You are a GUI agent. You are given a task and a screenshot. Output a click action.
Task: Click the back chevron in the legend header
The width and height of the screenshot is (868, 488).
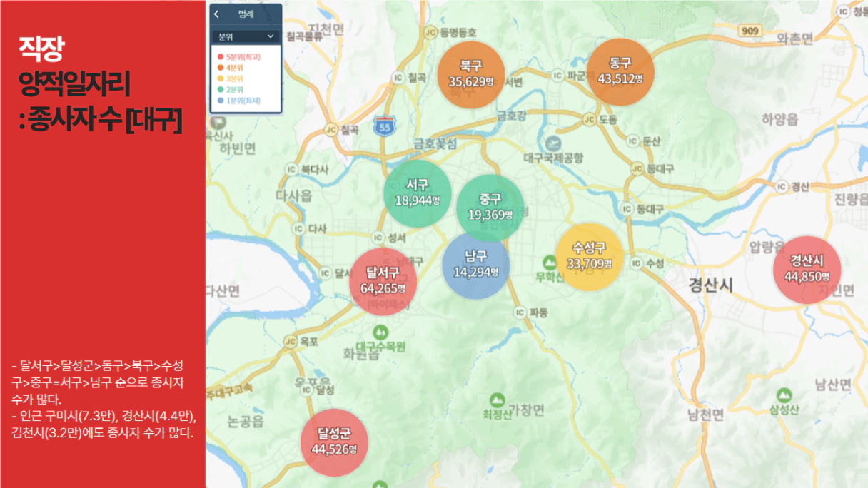pos(217,14)
